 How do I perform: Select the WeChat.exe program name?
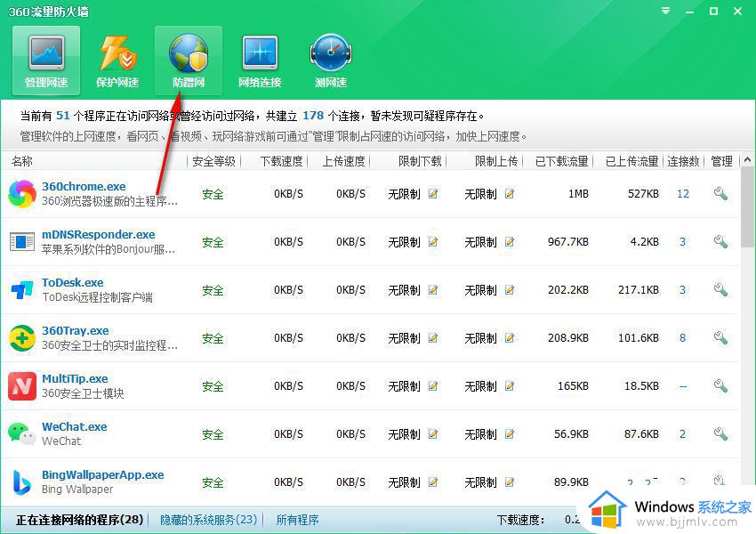point(74,426)
